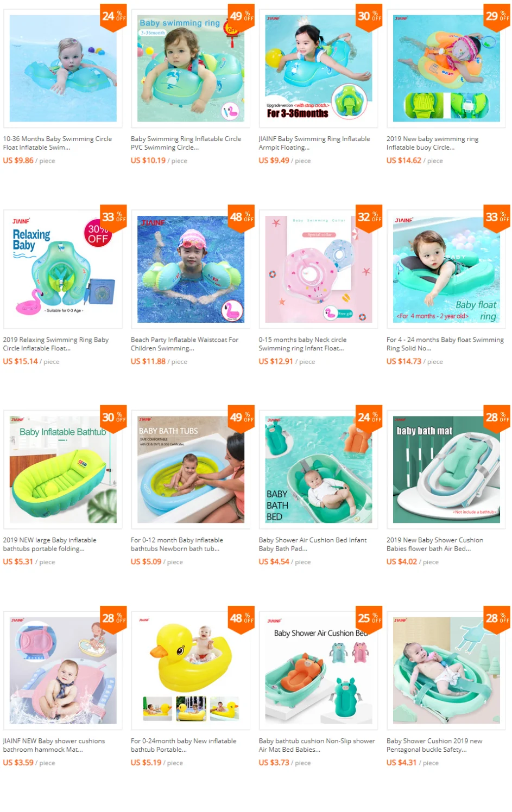
Task: Click the Baby Inflatable Bathtub green tub image
Action: click(63, 470)
